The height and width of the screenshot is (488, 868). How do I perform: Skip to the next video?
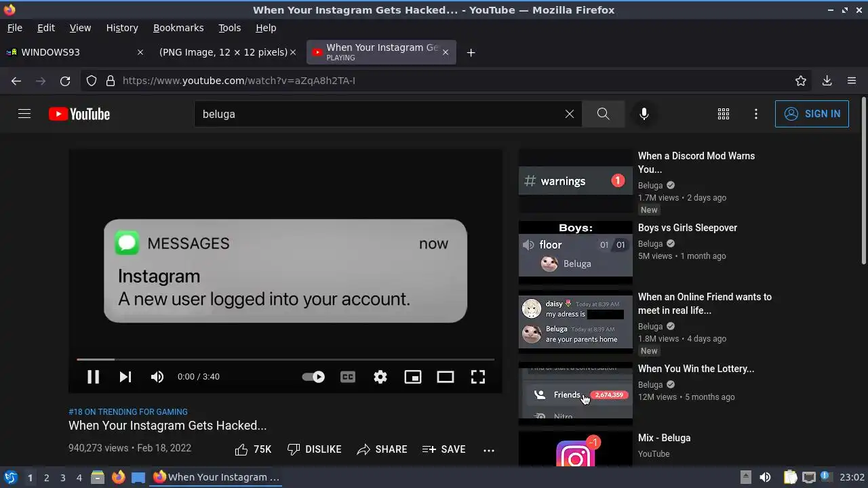[125, 377]
